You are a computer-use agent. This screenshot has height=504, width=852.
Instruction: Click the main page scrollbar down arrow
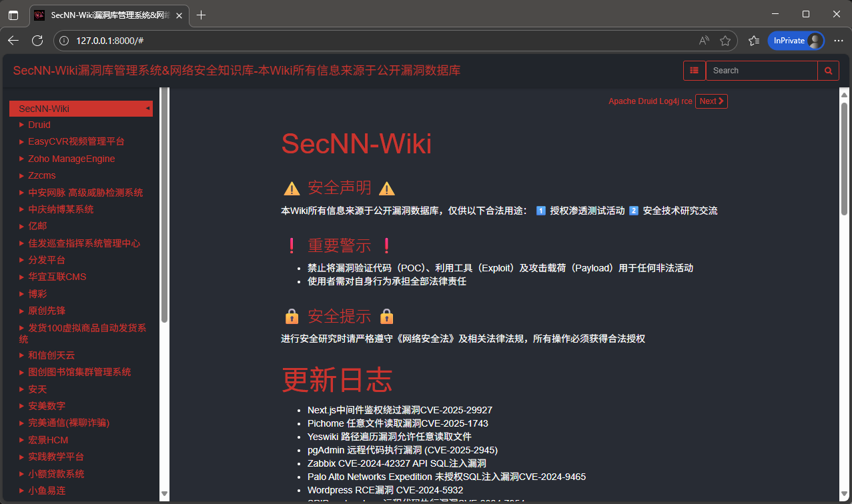tap(844, 495)
